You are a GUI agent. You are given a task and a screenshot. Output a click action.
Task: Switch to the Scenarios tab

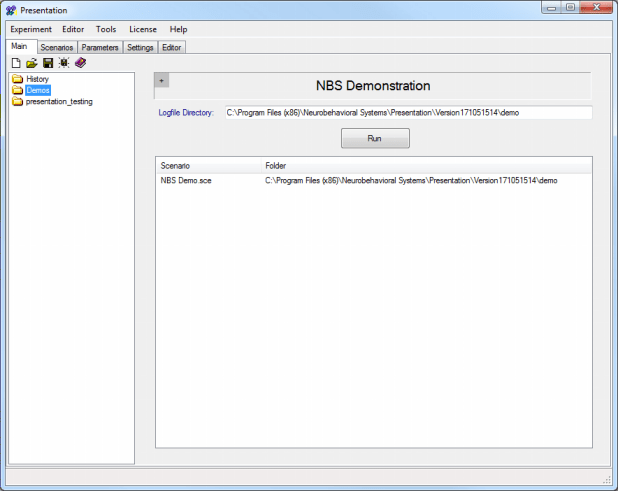(x=57, y=47)
